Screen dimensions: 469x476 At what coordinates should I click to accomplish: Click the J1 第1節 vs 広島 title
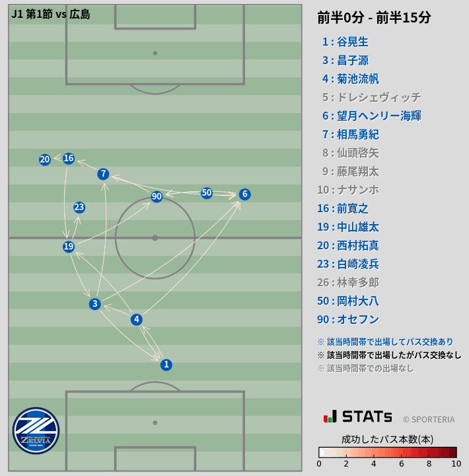pos(51,14)
